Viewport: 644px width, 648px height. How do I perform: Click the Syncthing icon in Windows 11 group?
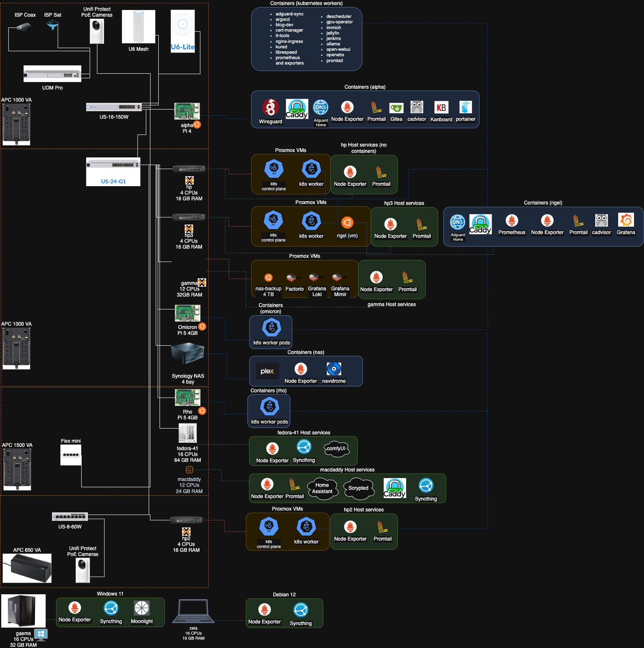click(111, 608)
